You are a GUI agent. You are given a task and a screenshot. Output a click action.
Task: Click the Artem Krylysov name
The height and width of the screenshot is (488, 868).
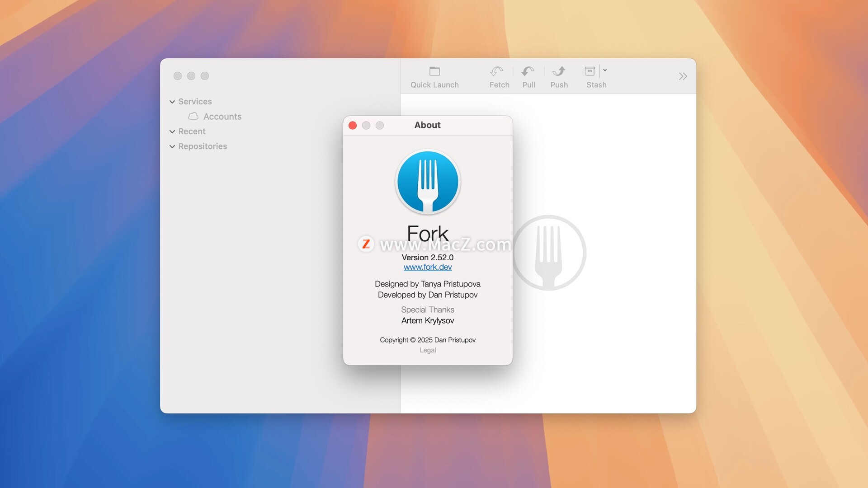tap(428, 321)
